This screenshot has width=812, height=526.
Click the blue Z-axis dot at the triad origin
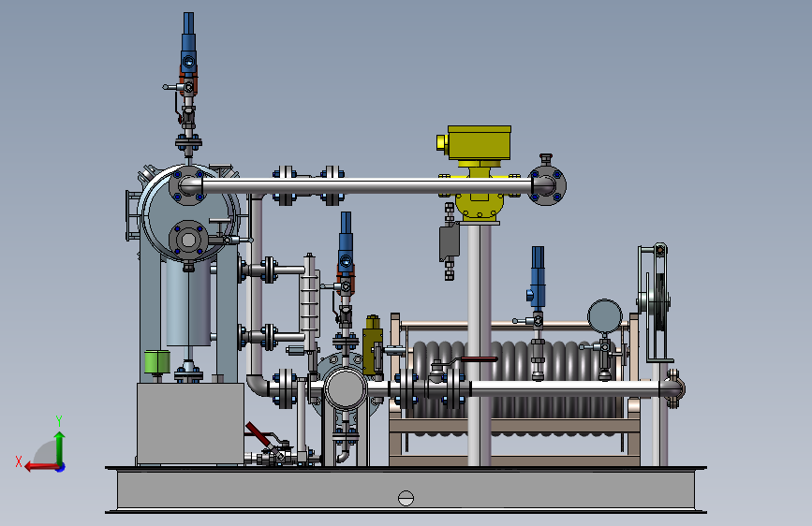pyautogui.click(x=61, y=467)
